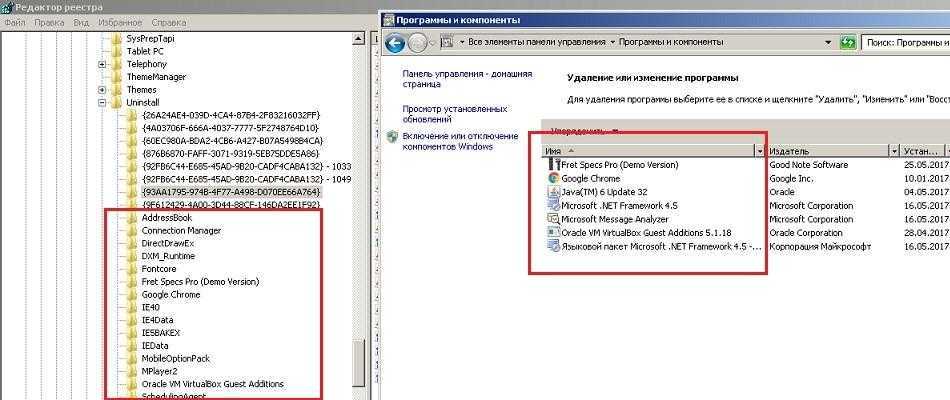Viewport: 950px width, 400px height.
Task: Click the 'Языковой пакет Microsoft .NET' icon
Action: pyautogui.click(x=553, y=246)
